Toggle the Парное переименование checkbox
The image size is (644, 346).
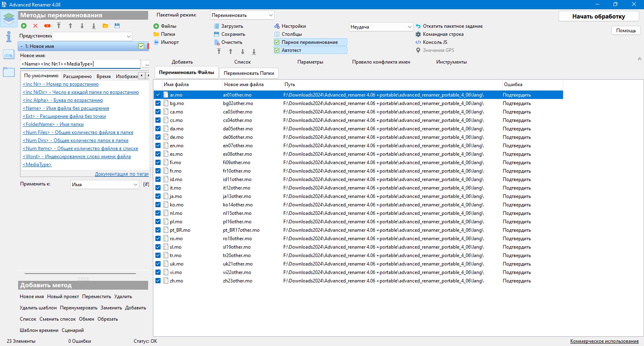[x=277, y=42]
